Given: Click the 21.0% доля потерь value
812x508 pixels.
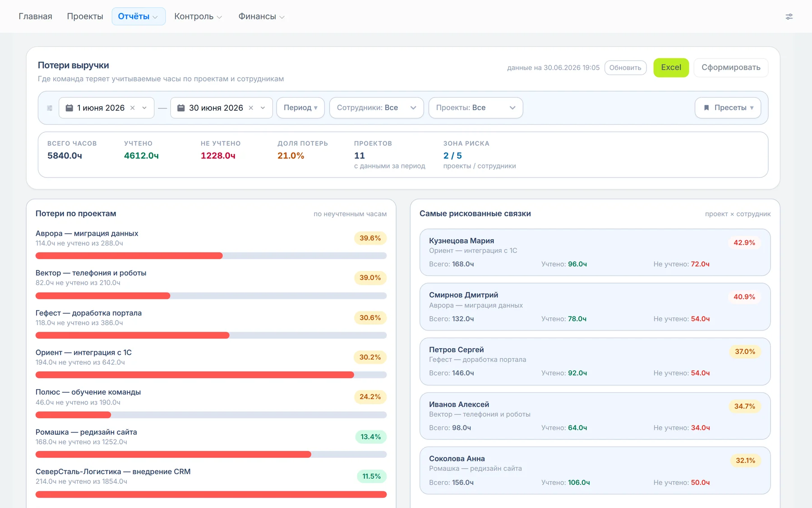Looking at the screenshot, I should [291, 156].
